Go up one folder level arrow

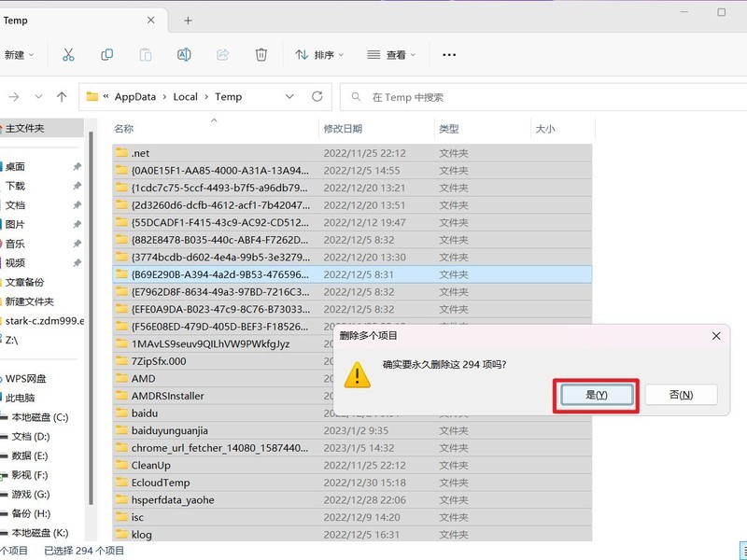62,97
